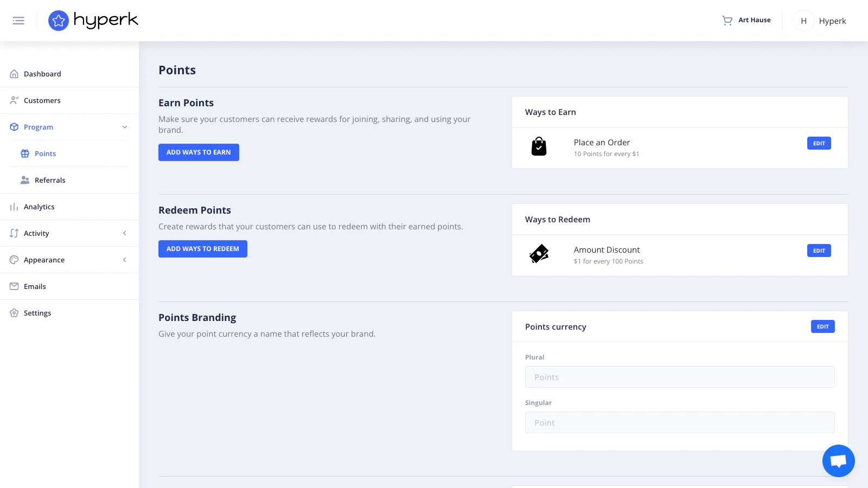This screenshot has height=488, width=868.
Task: Click the Dashboard home icon
Action: (x=14, y=74)
